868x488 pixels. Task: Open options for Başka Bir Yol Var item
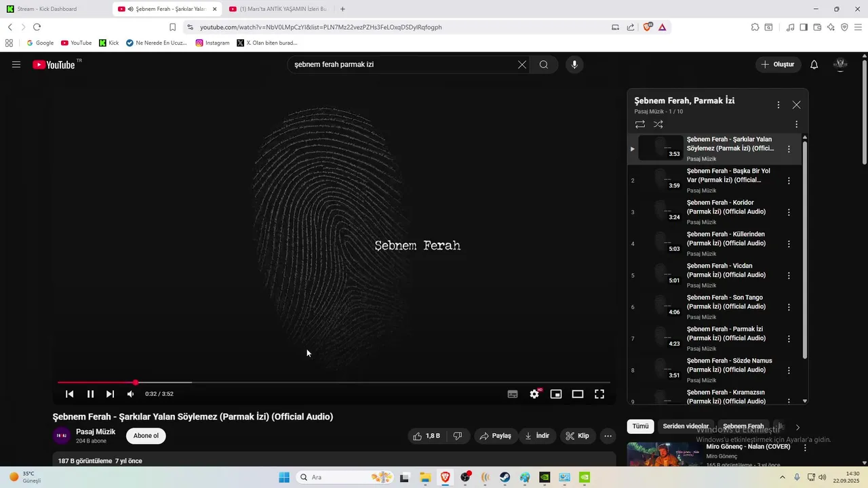[789, 181]
